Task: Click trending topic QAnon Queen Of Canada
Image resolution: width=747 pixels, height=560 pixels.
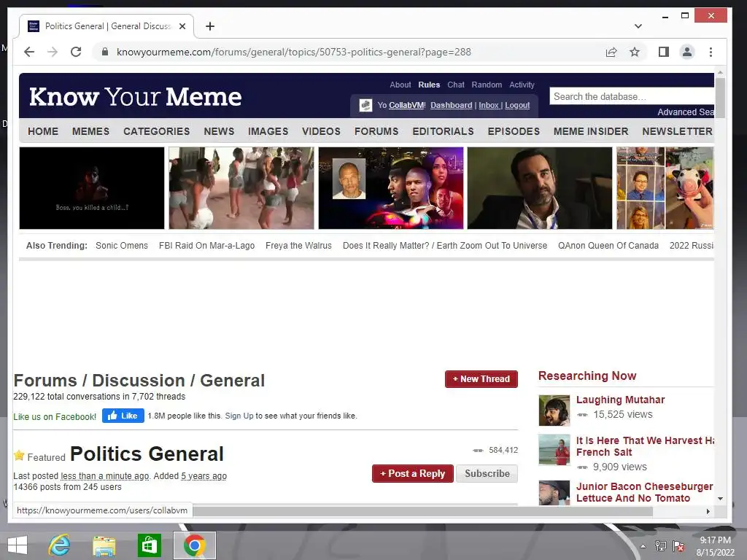Action: pos(608,246)
